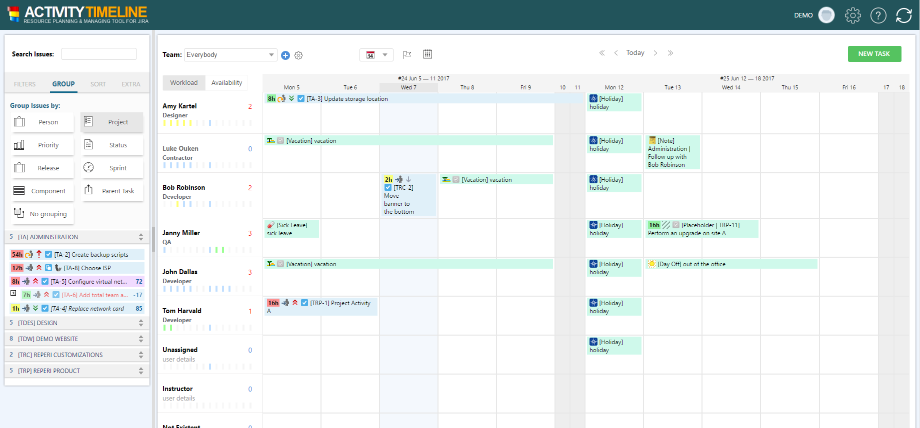
Task: Click the Search Issues input field
Action: [99, 54]
